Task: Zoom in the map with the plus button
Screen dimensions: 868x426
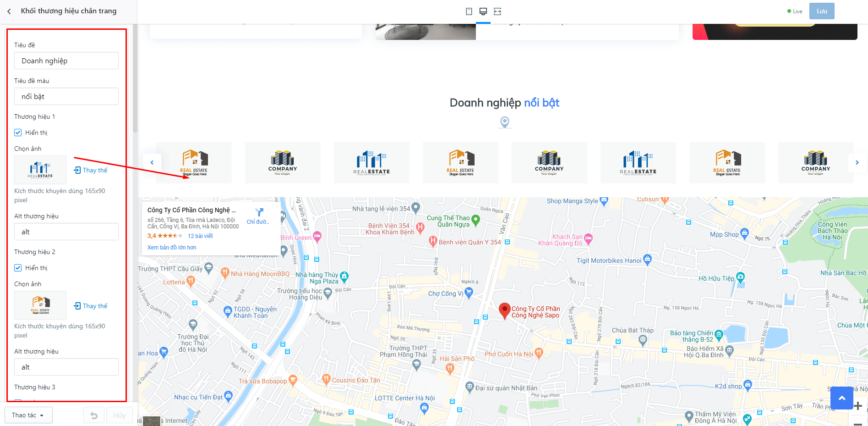Action: 858,406
